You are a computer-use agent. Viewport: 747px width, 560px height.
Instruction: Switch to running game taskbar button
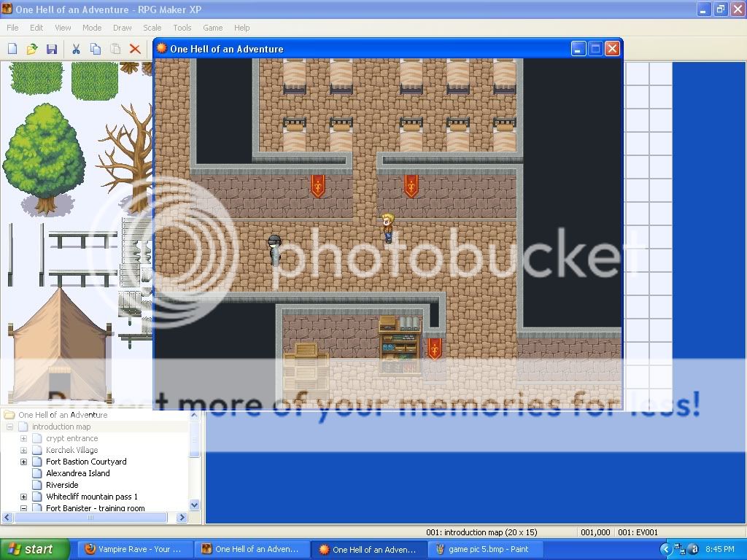tap(368, 550)
